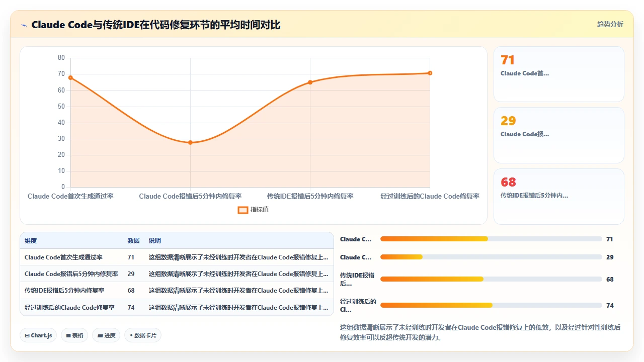The image size is (644, 362).
Task: Select table cell 经过训练后的Claude Code修复率
Action: 69,308
